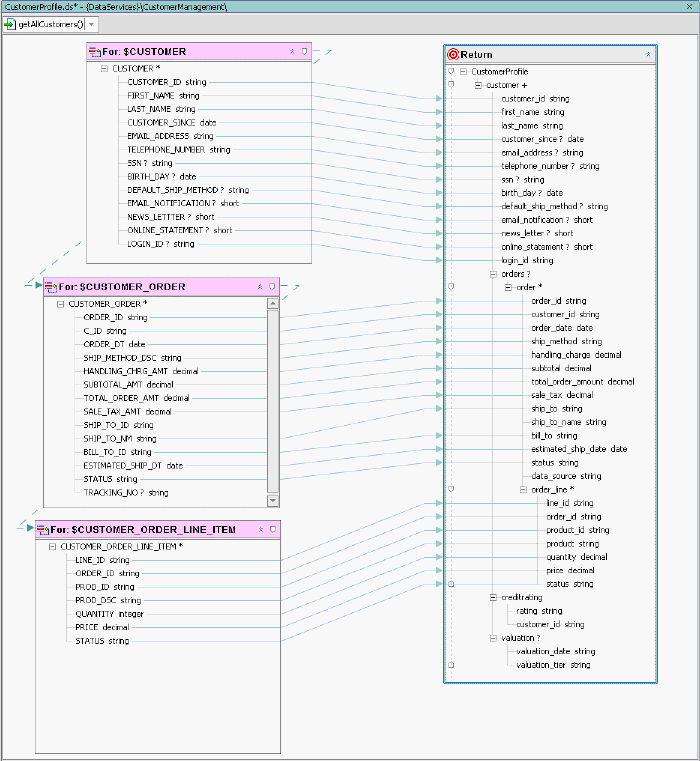Select LOGIN_ID ? string source element
This screenshot has height=761, width=700.
tap(161, 244)
